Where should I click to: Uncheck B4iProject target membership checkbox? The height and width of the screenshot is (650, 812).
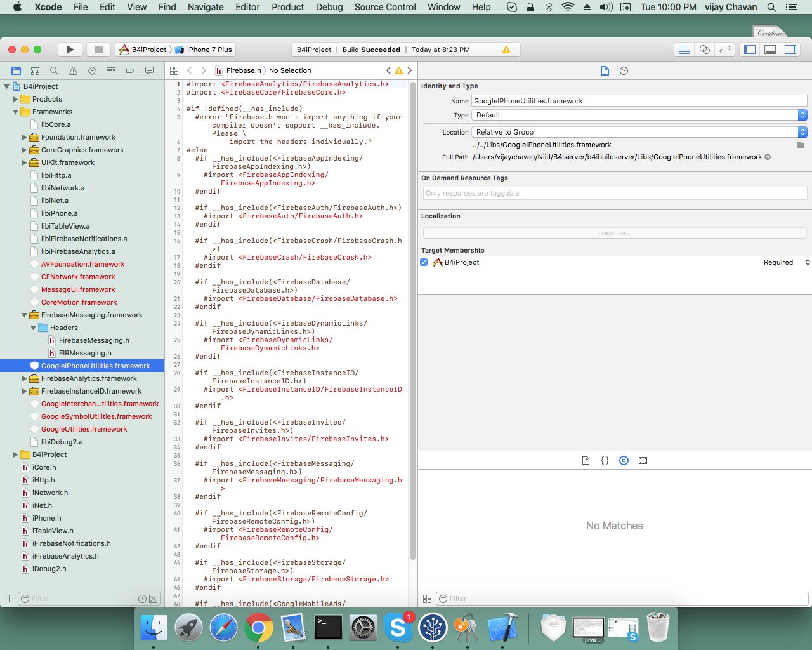[x=424, y=262]
